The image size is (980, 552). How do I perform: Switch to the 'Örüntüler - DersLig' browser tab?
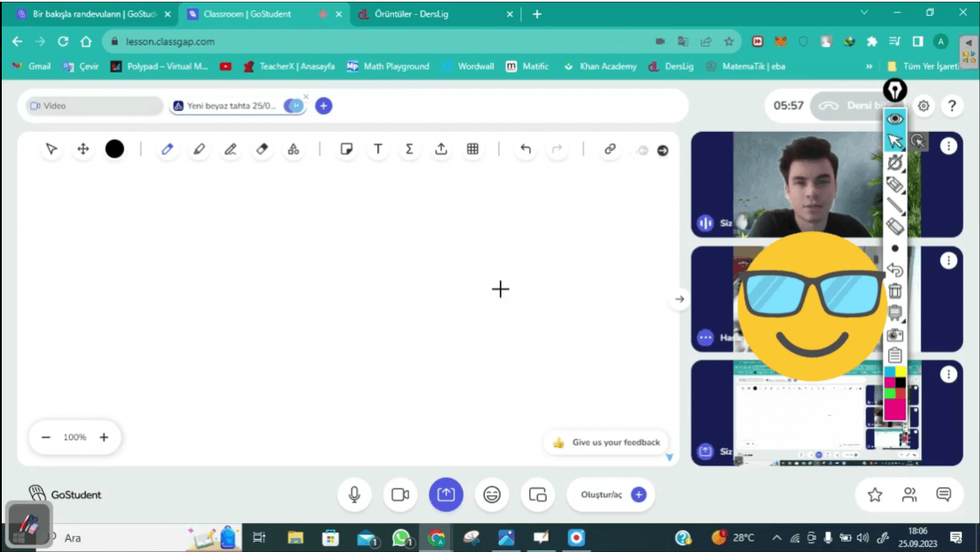[x=436, y=14]
